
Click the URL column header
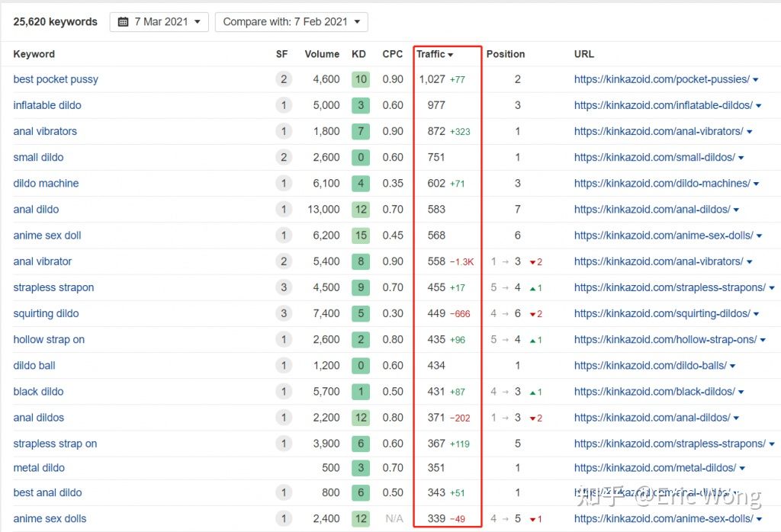(x=583, y=54)
